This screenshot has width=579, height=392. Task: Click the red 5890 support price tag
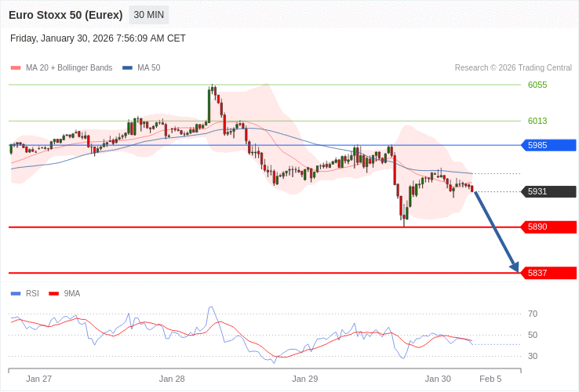[x=548, y=227]
